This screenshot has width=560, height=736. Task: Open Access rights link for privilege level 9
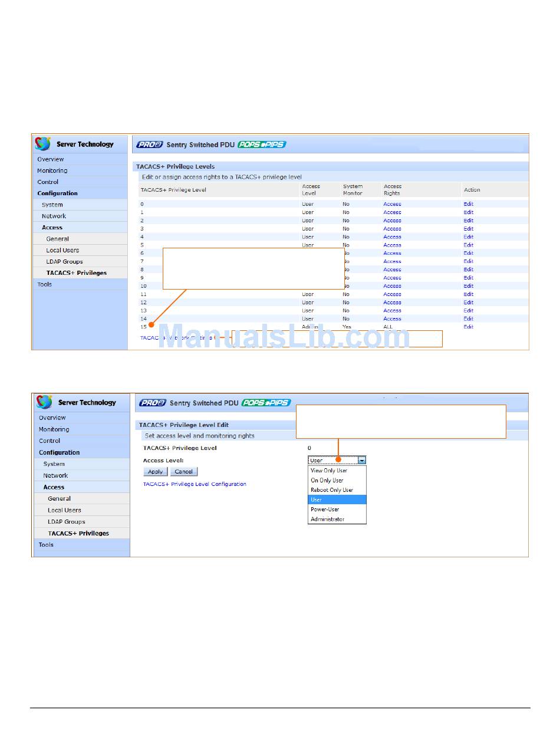tap(392, 278)
